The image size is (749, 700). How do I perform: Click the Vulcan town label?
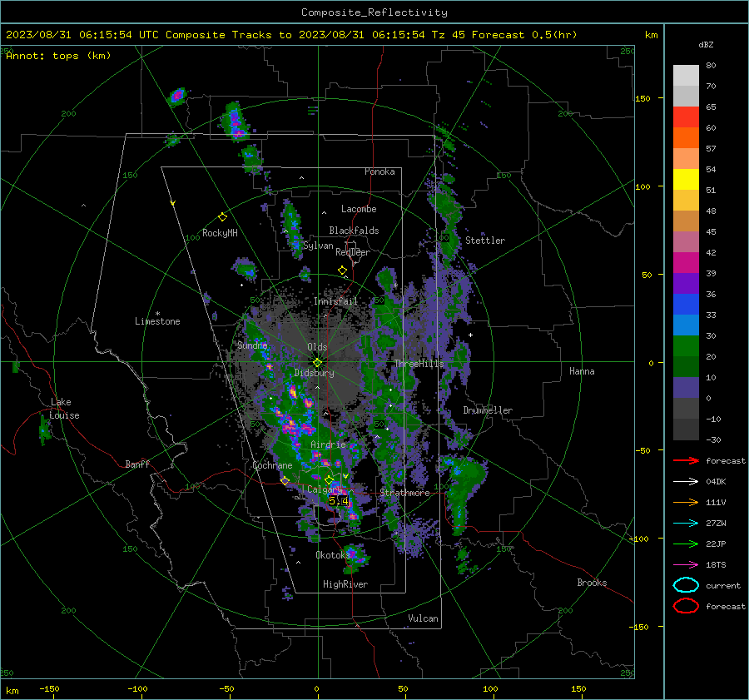pos(423,618)
